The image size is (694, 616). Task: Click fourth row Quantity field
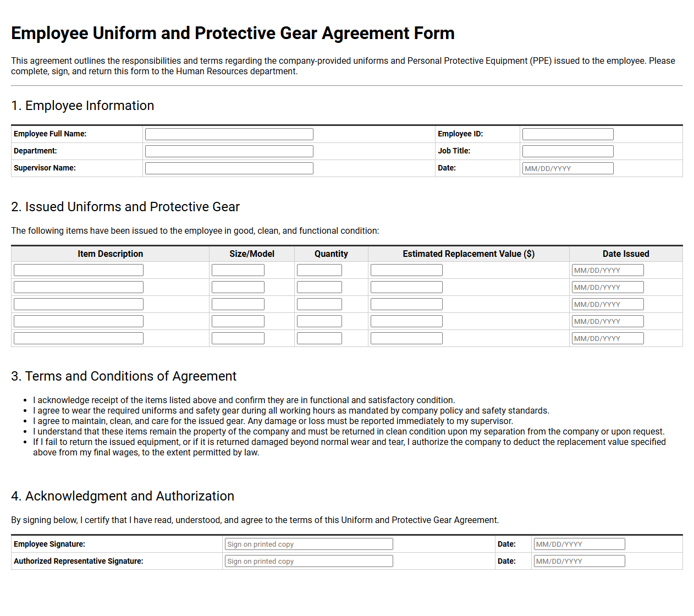[x=320, y=321]
